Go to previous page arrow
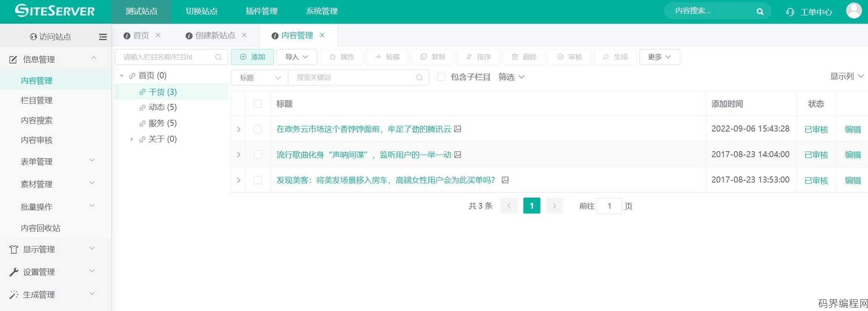The image size is (868, 311). point(509,205)
